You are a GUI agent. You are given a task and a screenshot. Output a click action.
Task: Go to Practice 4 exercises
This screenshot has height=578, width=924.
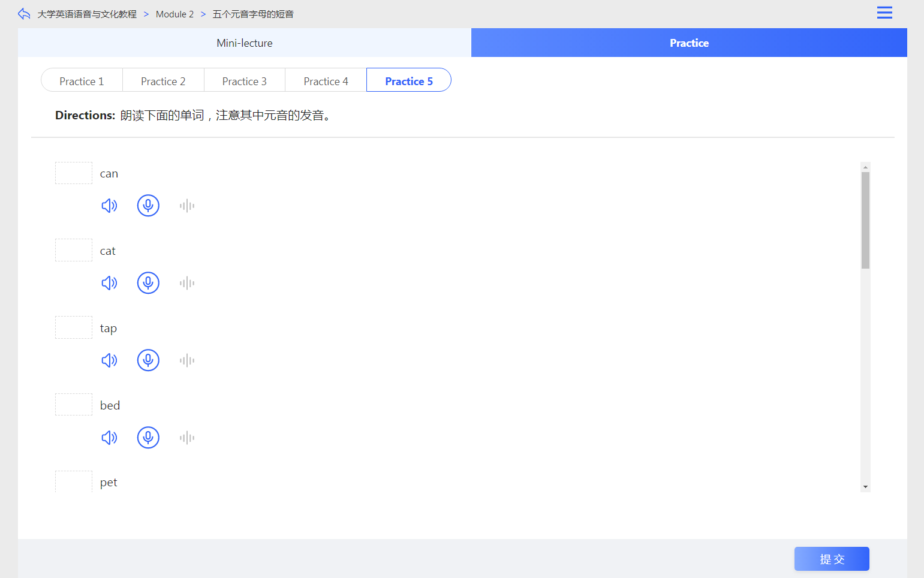click(326, 81)
